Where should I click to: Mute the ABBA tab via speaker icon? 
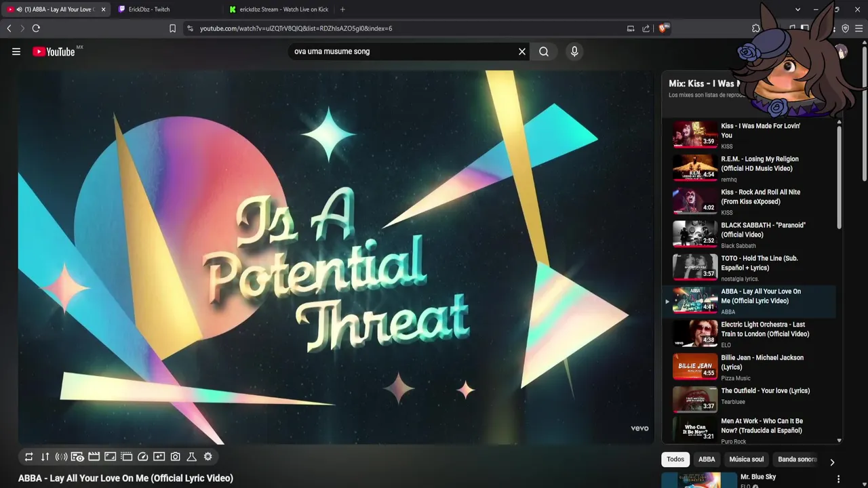click(19, 9)
